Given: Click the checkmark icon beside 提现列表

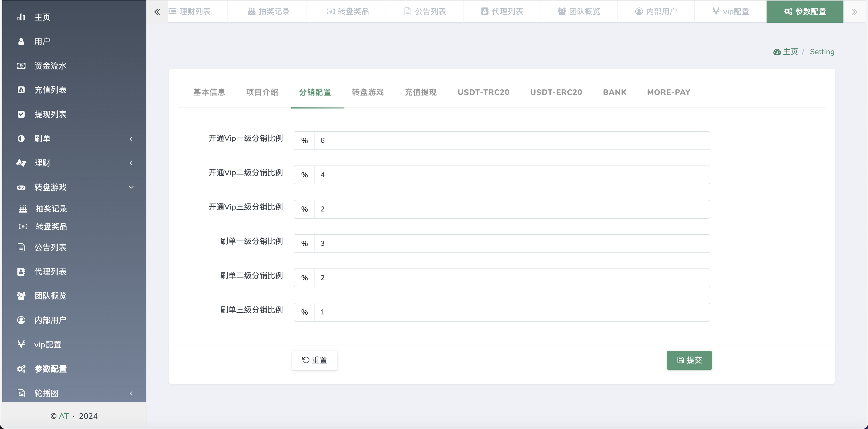Looking at the screenshot, I should [21, 114].
